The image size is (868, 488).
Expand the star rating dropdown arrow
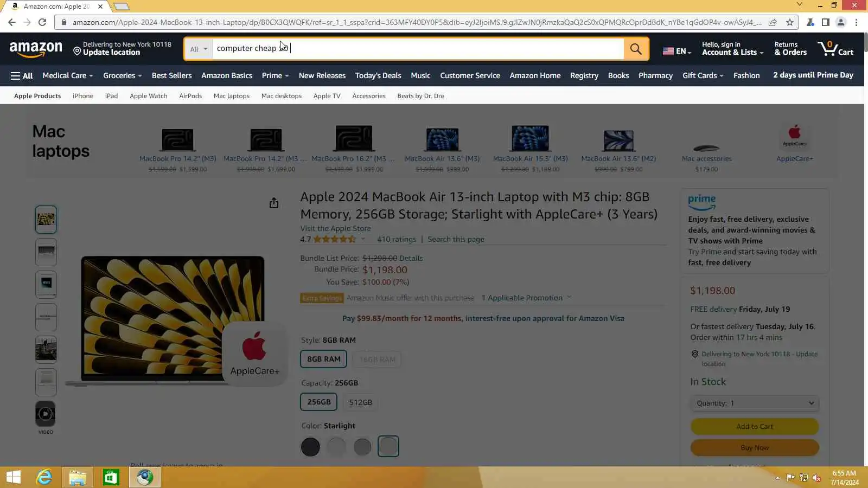click(x=363, y=239)
